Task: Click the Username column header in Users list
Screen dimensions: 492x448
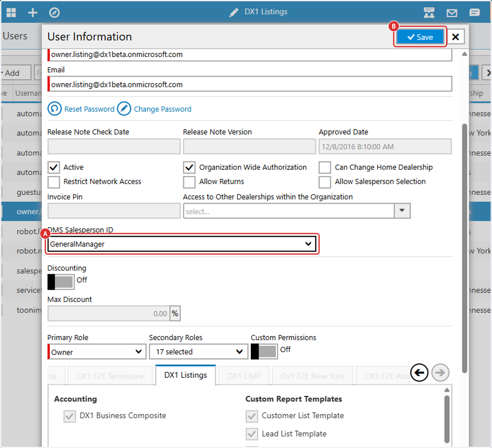Action: point(27,93)
